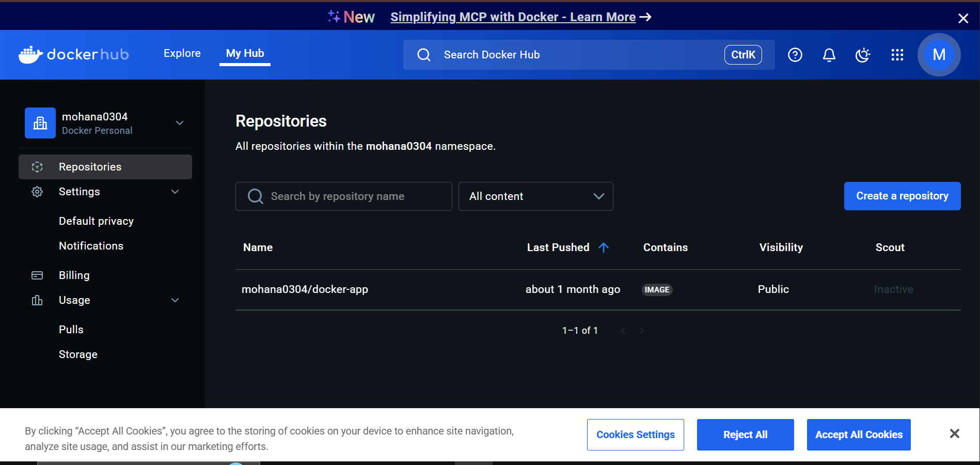Screen dimensions: 980x465
Task: Open the notifications bell icon
Action: pos(829,55)
